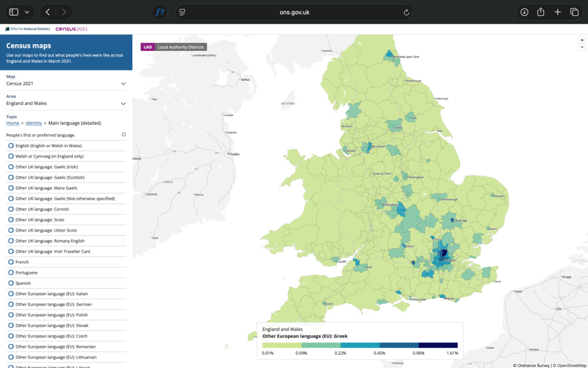Viewport: 588px width, 368px height.
Task: Open the Safari sidebar panel icon
Action: 14,12
